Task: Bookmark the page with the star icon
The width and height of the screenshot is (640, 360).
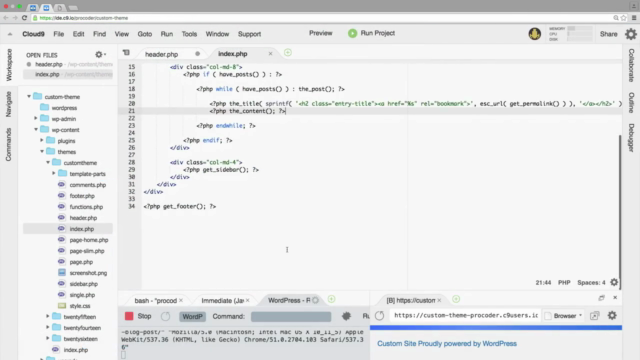Action: click(x=623, y=18)
